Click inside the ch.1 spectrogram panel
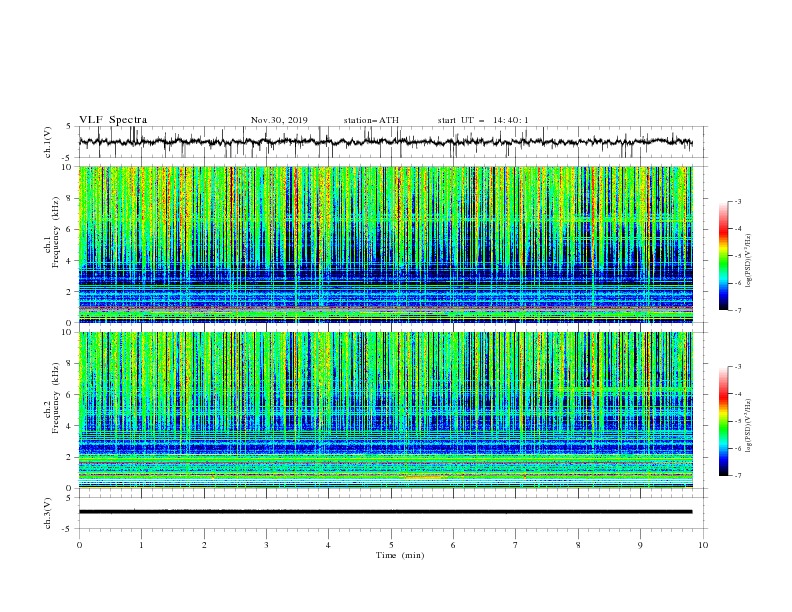The width and height of the screenshot is (792, 612). pos(385,244)
